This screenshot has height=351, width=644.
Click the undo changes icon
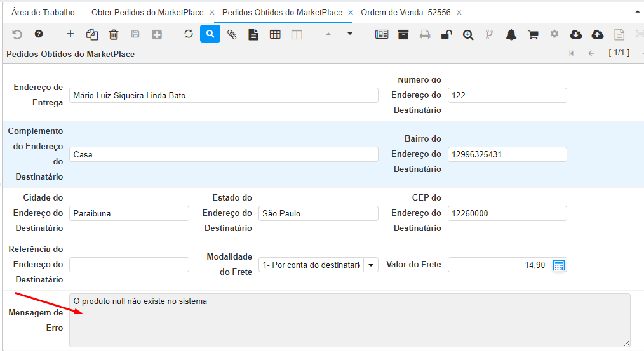(x=17, y=34)
